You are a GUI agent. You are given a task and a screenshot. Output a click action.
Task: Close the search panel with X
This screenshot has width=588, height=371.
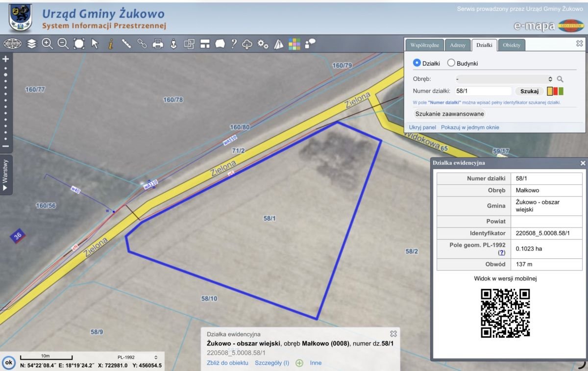coord(580,44)
